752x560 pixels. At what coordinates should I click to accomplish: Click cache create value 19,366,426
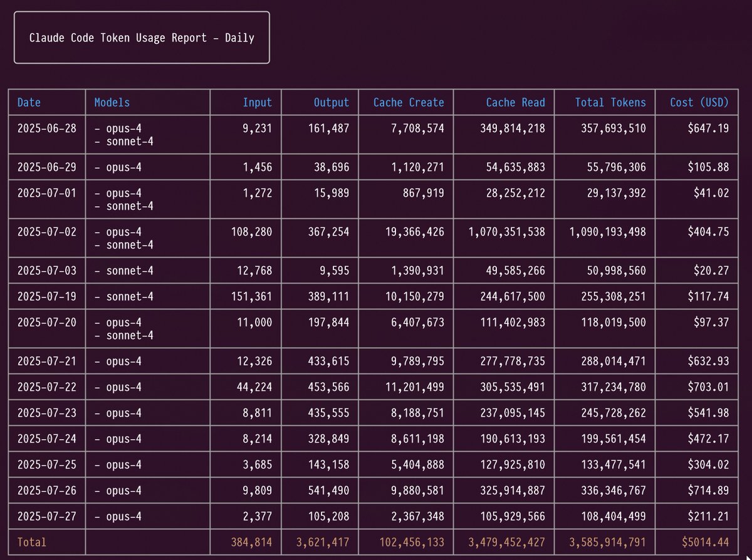point(415,232)
